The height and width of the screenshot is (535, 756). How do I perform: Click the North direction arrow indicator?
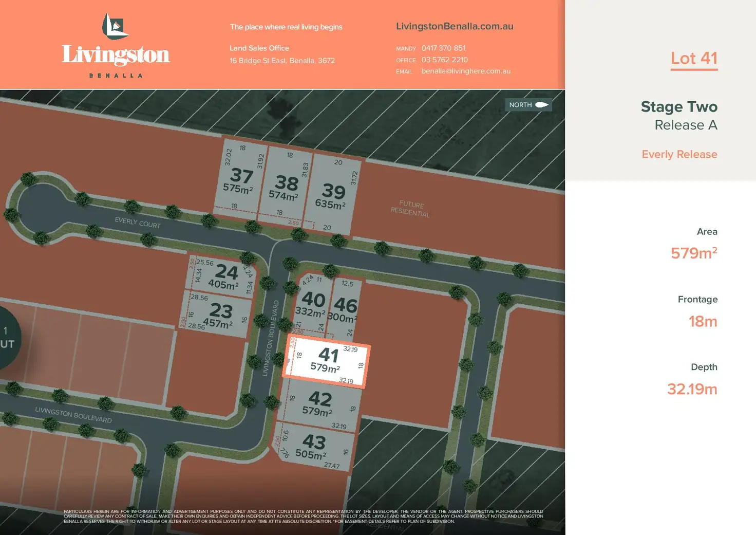coord(528,105)
